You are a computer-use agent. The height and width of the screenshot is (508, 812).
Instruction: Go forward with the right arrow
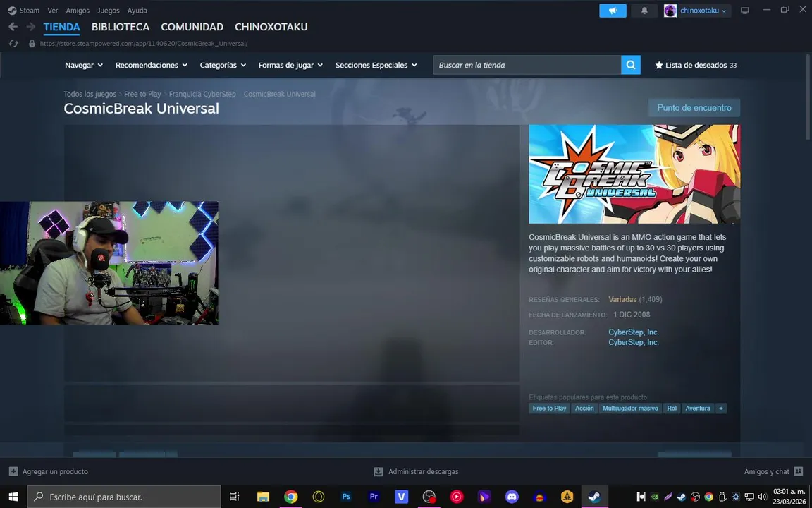coord(30,27)
